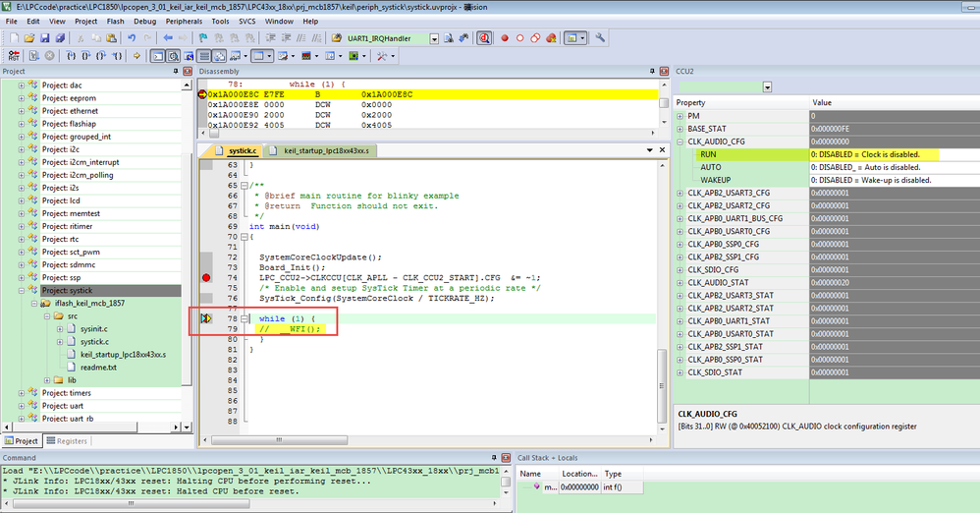Screen dimensions: 980x513
Task: Open the editor tab list arrow
Action: click(x=650, y=150)
